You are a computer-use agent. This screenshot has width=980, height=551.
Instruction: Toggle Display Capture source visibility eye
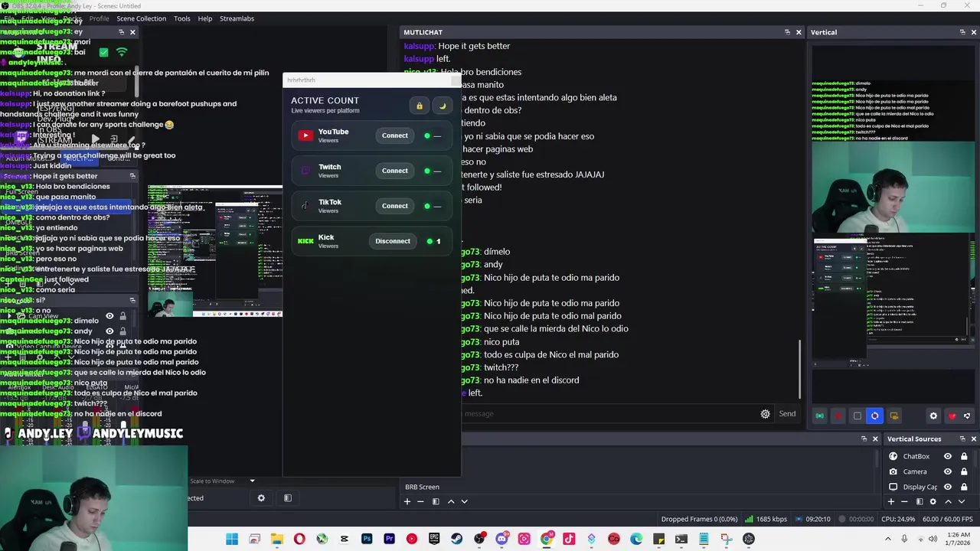coord(948,487)
